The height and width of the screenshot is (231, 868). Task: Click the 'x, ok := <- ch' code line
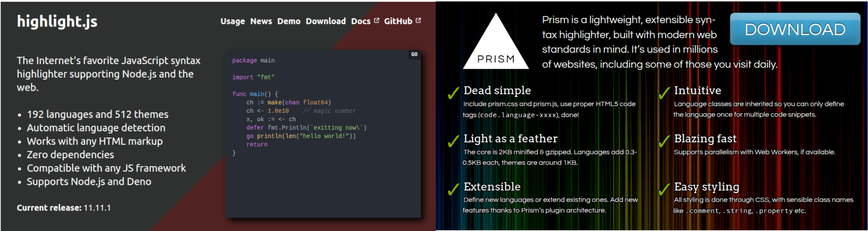(271, 119)
